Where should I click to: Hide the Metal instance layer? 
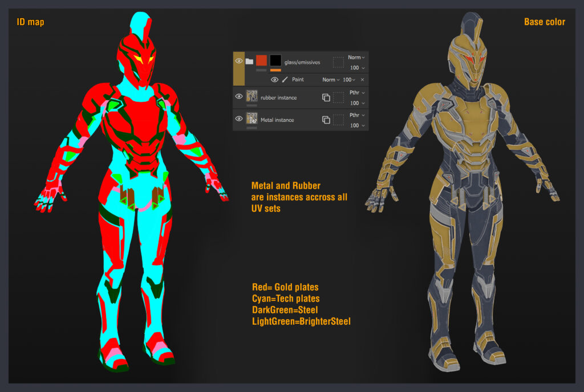(x=239, y=119)
